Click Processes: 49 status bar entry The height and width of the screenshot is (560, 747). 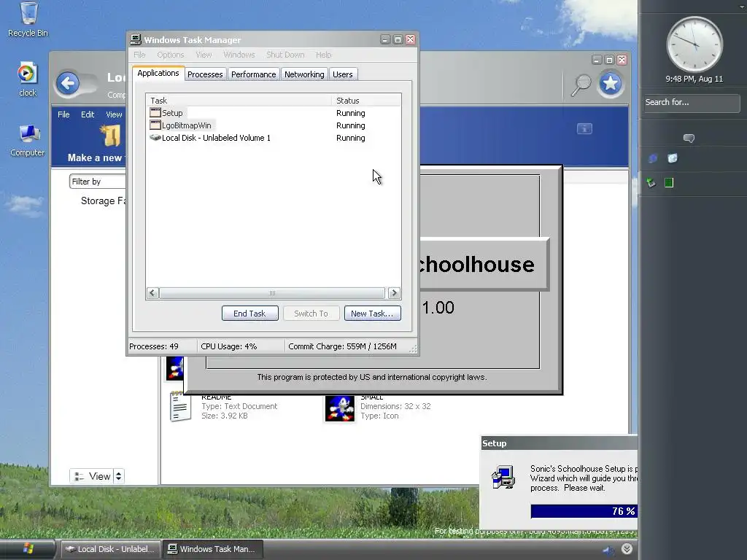pyautogui.click(x=154, y=346)
